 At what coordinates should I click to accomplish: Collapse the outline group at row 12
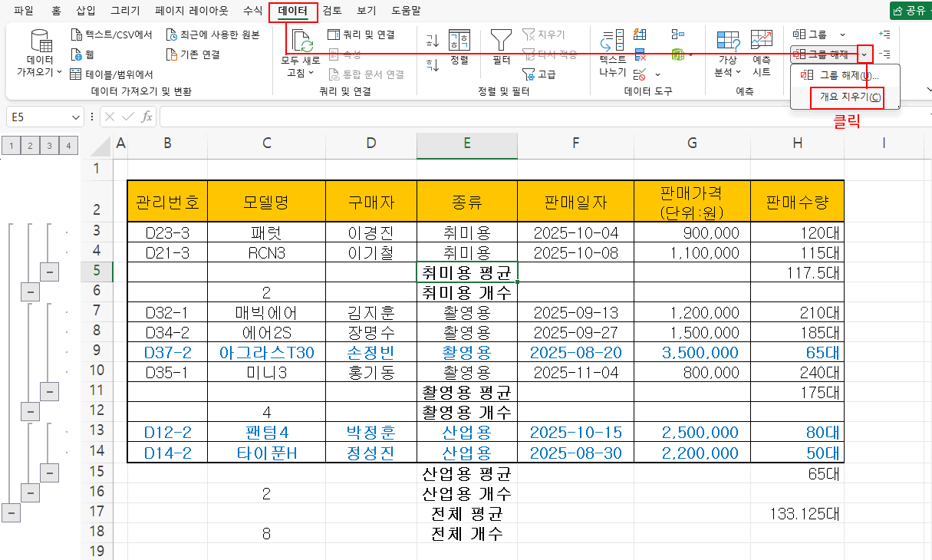coord(30,410)
